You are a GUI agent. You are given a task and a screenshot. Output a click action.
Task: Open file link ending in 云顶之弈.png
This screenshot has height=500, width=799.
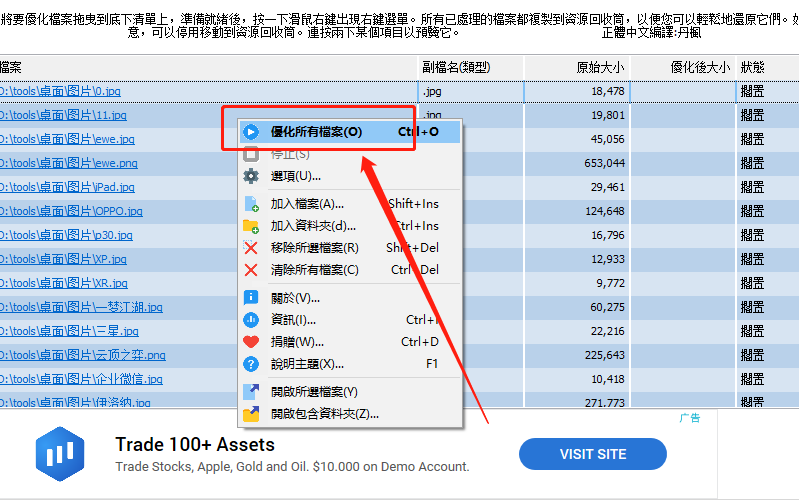(x=83, y=355)
